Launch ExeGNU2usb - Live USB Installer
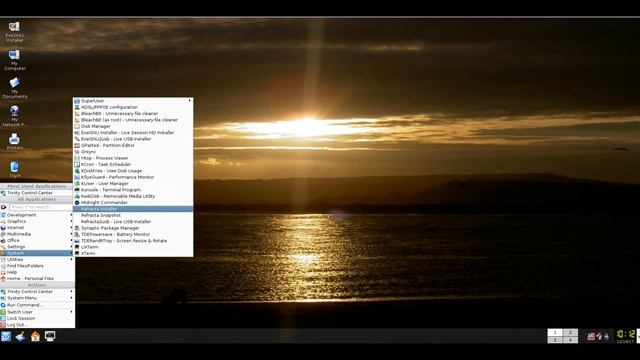The width and height of the screenshot is (640, 360). 133,139
